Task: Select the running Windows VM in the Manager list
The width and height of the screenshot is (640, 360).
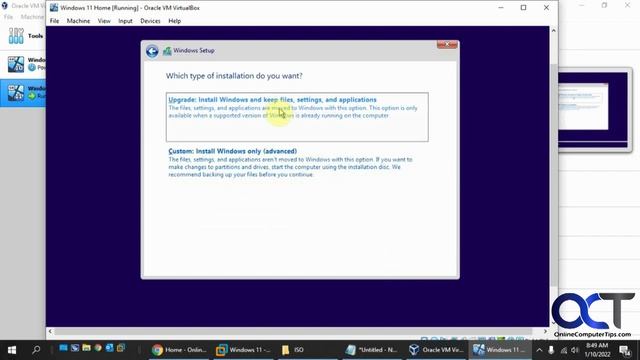Action: pos(23,93)
